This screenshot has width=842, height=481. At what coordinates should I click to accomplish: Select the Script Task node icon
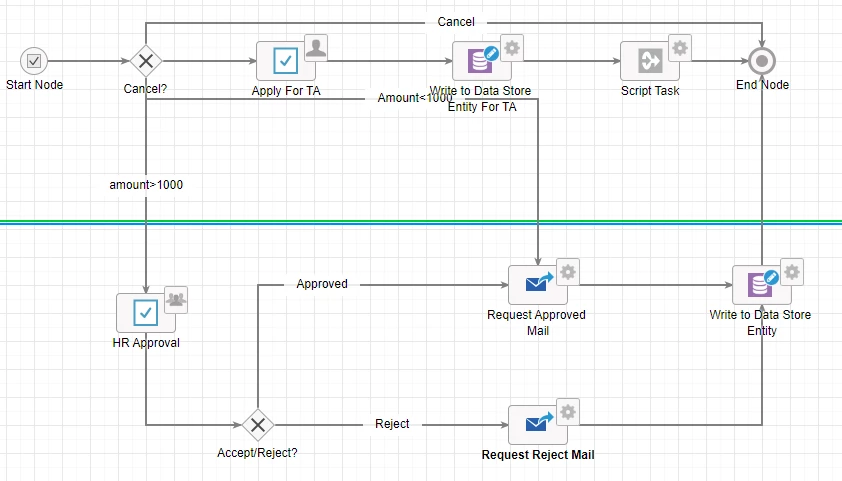click(650, 61)
